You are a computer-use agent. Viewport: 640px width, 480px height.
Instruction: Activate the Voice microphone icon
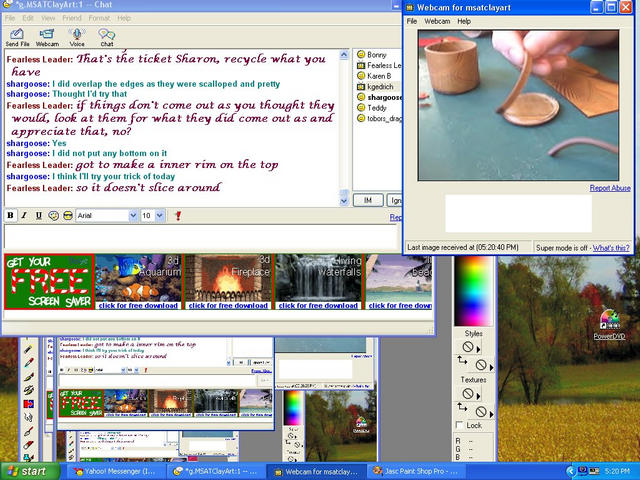pyautogui.click(x=77, y=38)
